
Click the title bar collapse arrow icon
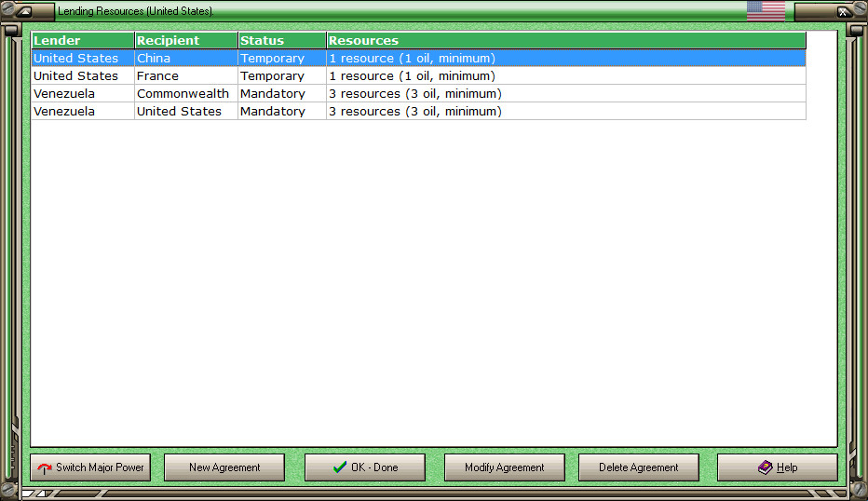(24, 11)
